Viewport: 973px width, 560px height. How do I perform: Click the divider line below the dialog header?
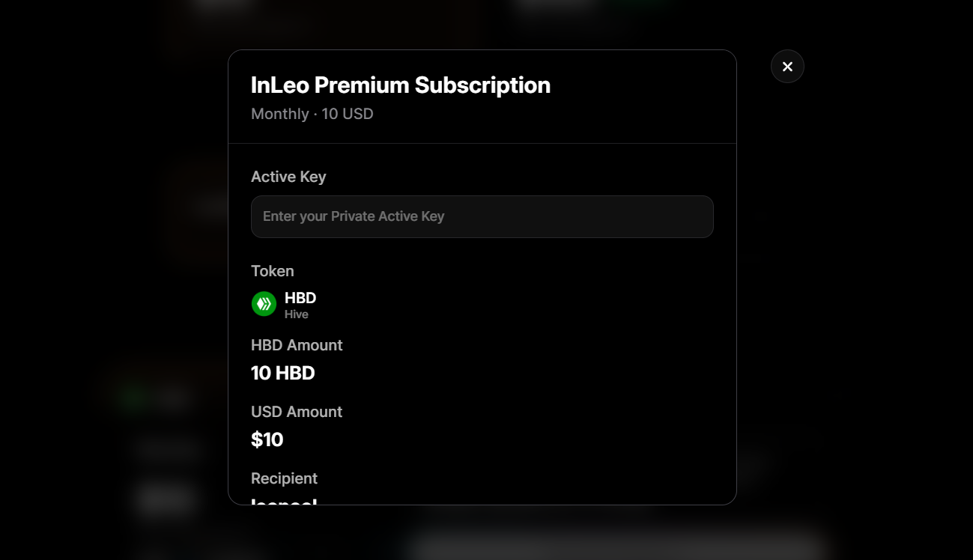(482, 143)
